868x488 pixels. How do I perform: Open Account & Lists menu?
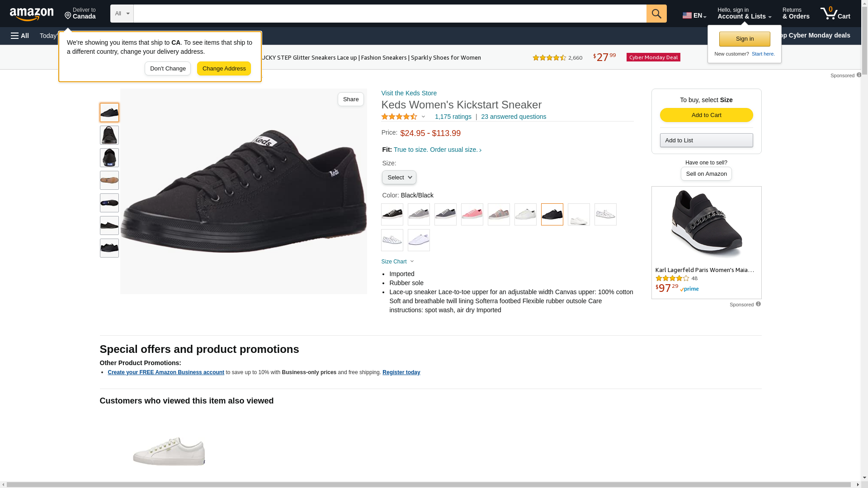tap(744, 14)
